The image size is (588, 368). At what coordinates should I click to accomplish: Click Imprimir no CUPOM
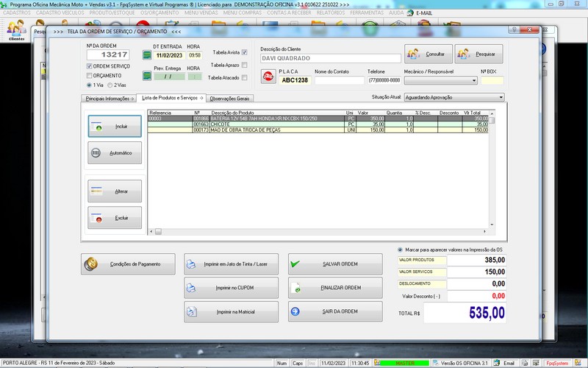click(x=231, y=288)
